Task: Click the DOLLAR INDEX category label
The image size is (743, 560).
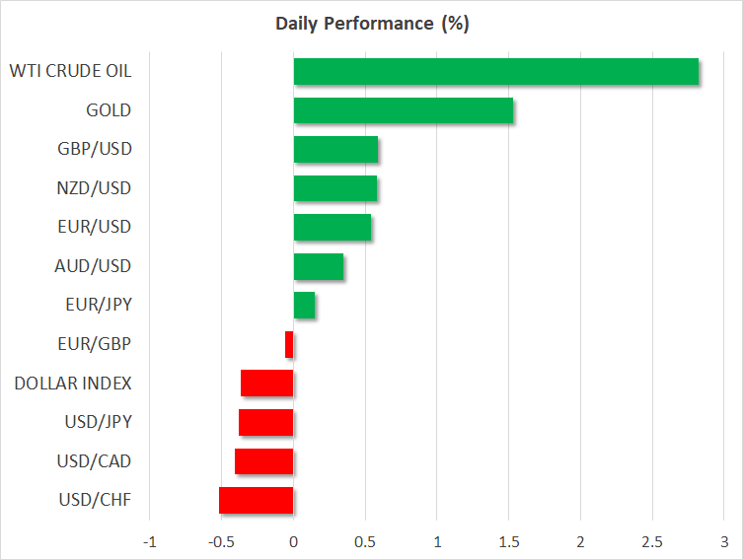Action: click(73, 383)
